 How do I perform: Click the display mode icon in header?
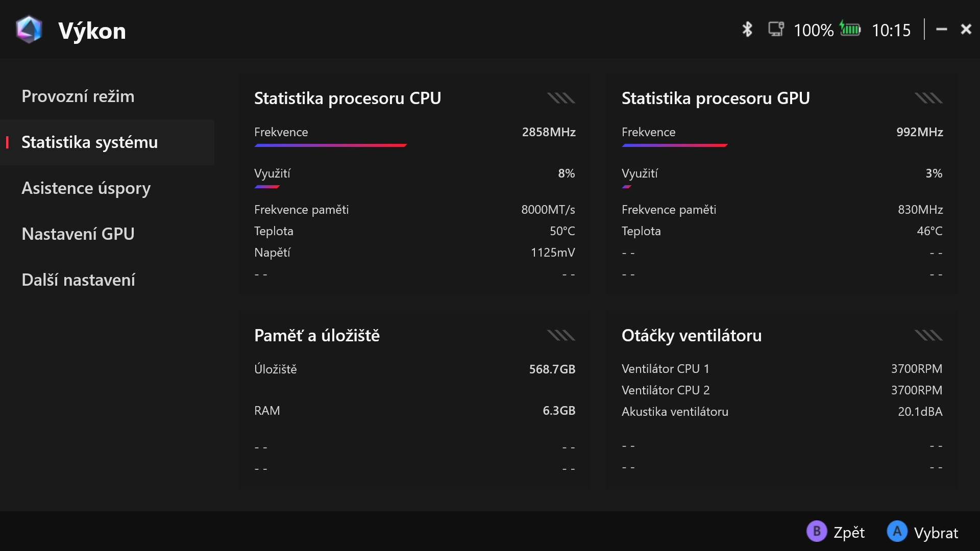(x=776, y=29)
